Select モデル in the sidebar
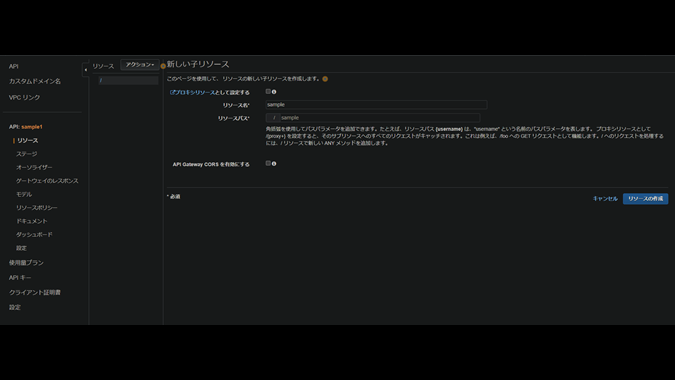675x380 pixels. [x=24, y=195]
